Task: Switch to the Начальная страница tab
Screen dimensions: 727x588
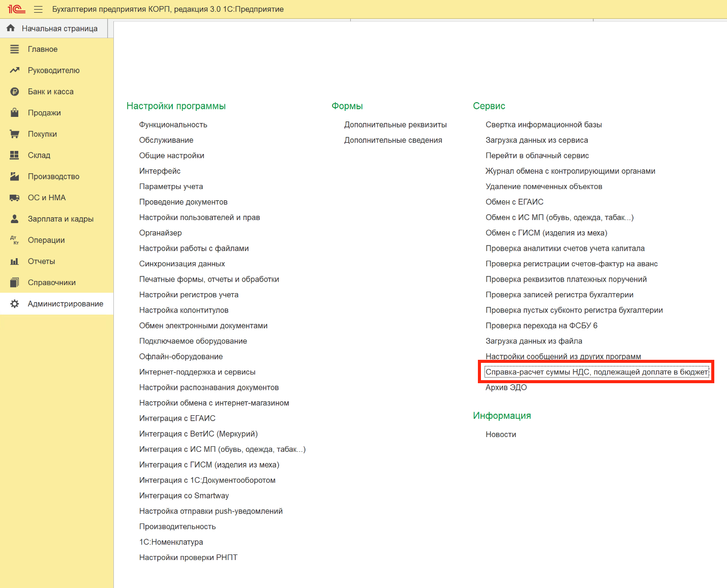Action: tap(59, 28)
